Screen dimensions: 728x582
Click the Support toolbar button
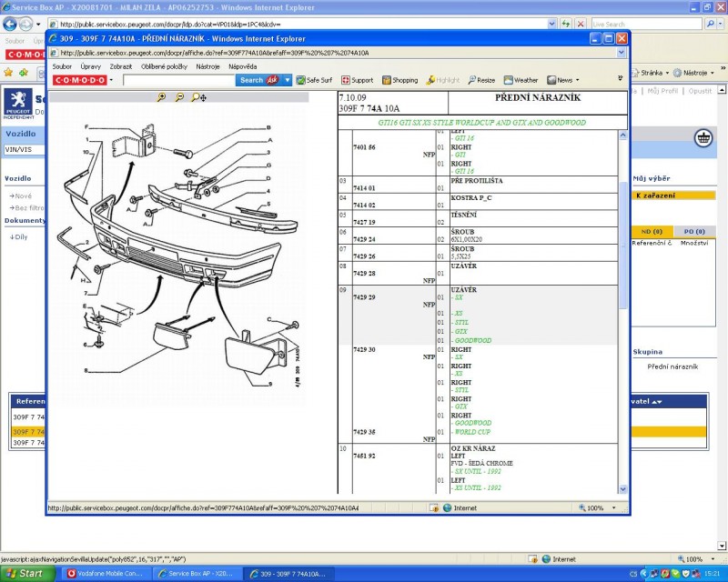[x=357, y=80]
